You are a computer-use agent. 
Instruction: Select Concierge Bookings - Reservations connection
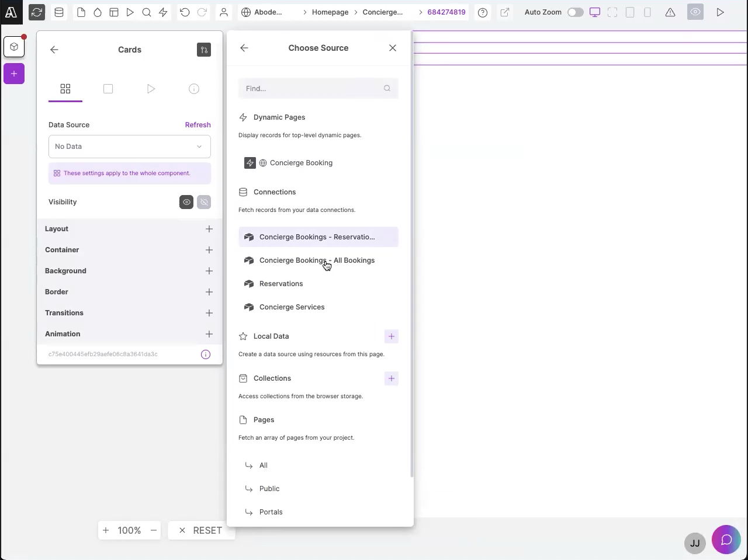tap(318, 237)
